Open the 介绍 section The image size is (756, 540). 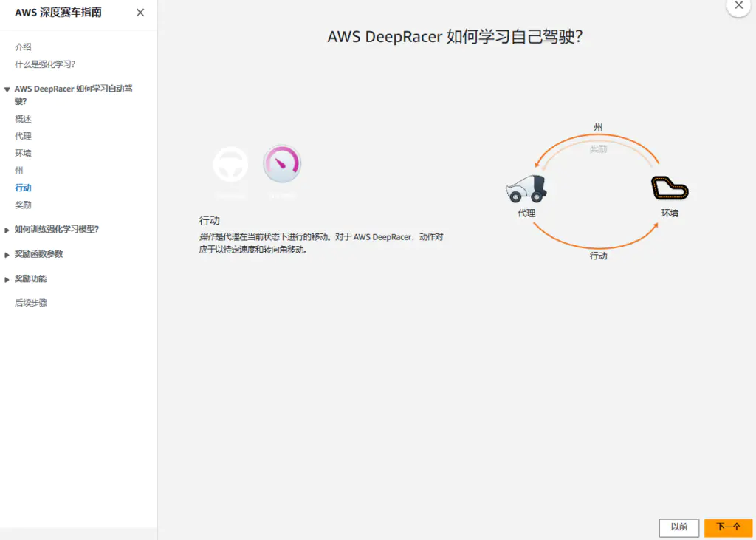click(x=23, y=47)
